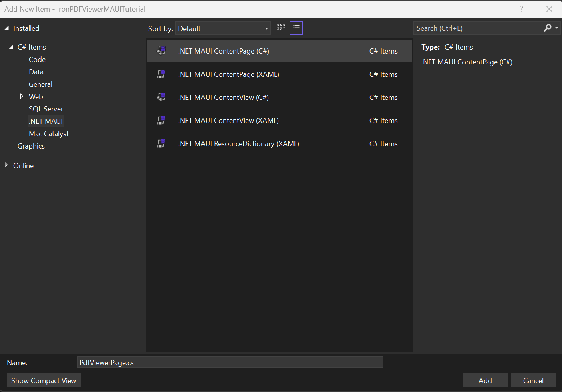Click C# Items cell of ContentPage (XAML) row

[383, 74]
